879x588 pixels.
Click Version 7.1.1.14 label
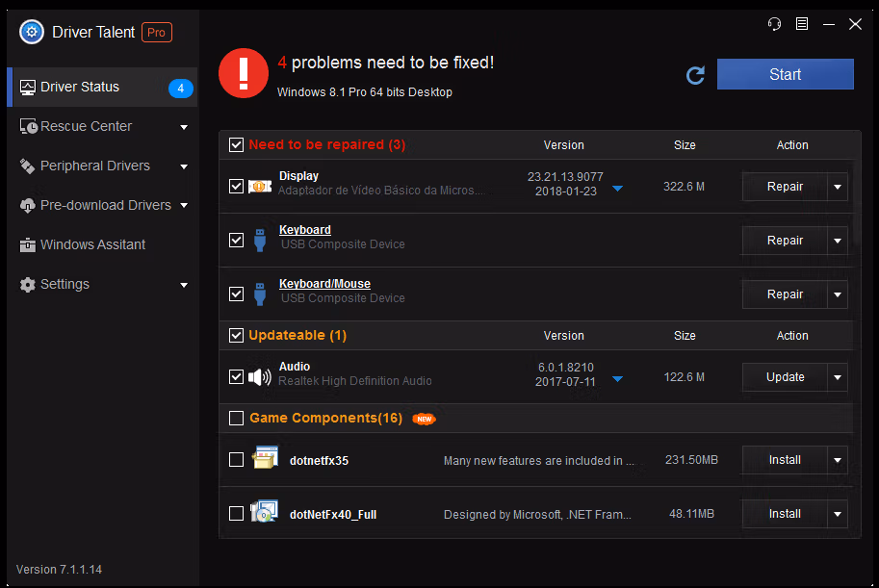point(59,570)
